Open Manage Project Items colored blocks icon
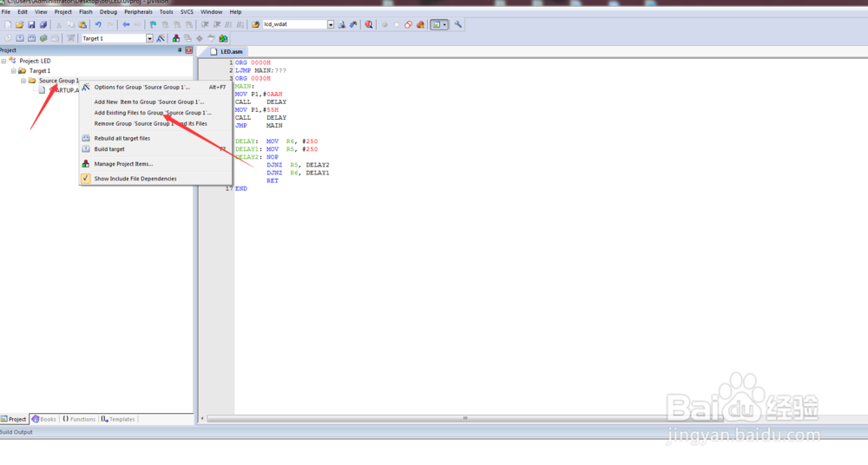The image size is (868, 465). point(176,38)
